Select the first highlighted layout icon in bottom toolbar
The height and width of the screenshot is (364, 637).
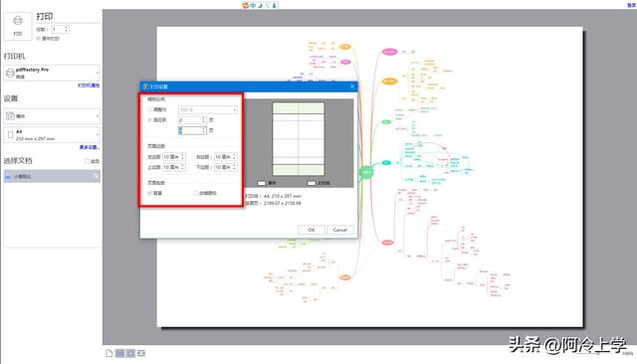(119, 353)
